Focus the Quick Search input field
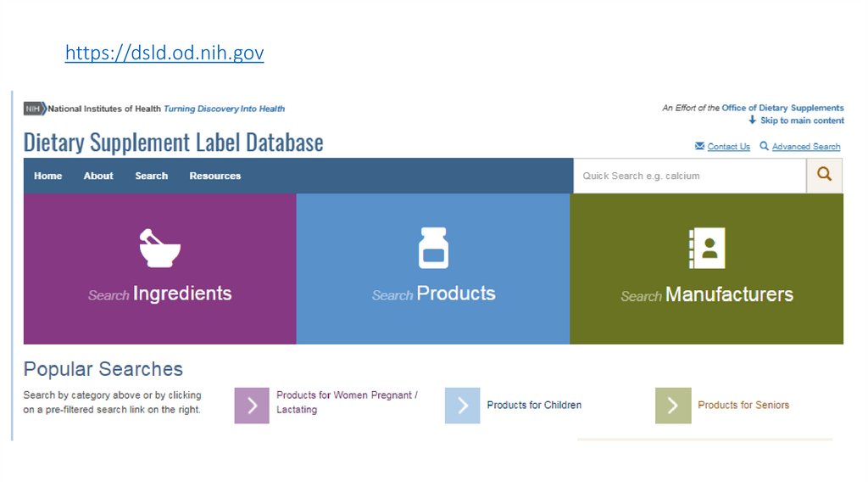Image resolution: width=868 pixels, height=487 pixels. [690, 176]
